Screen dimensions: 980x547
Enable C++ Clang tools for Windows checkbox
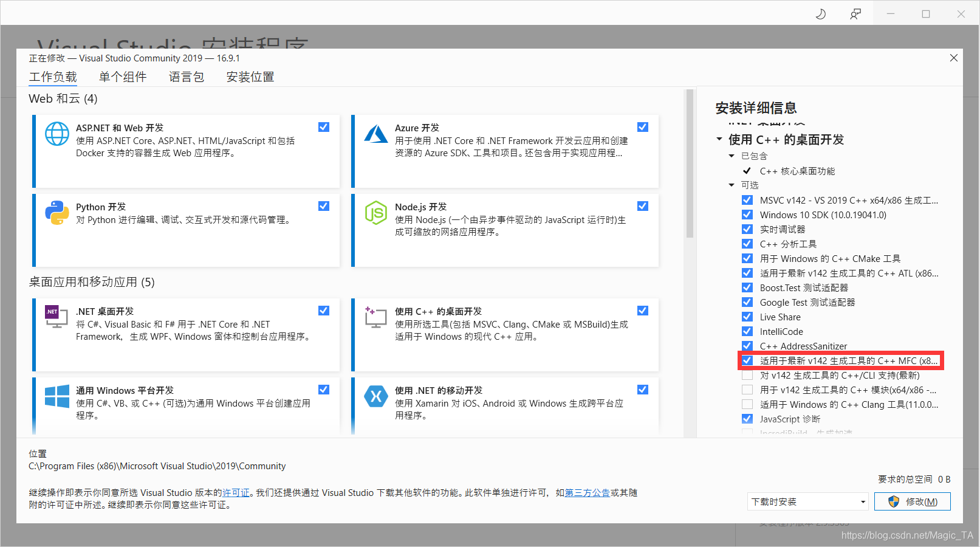(747, 404)
